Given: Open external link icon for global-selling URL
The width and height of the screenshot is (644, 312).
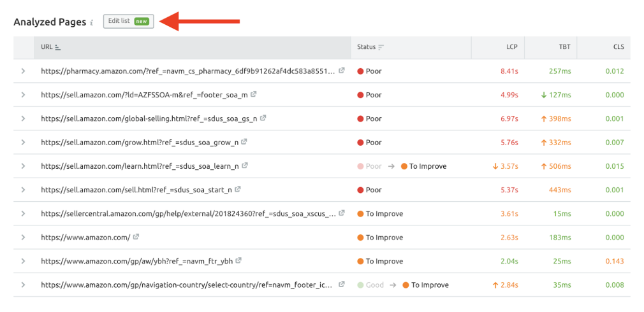Looking at the screenshot, I should [263, 118].
